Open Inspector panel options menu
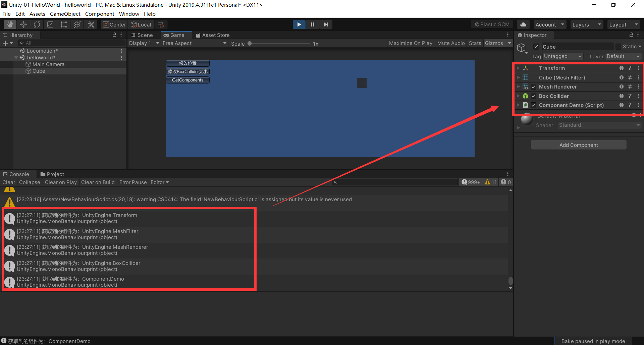This screenshot has width=644, height=345. (638, 35)
